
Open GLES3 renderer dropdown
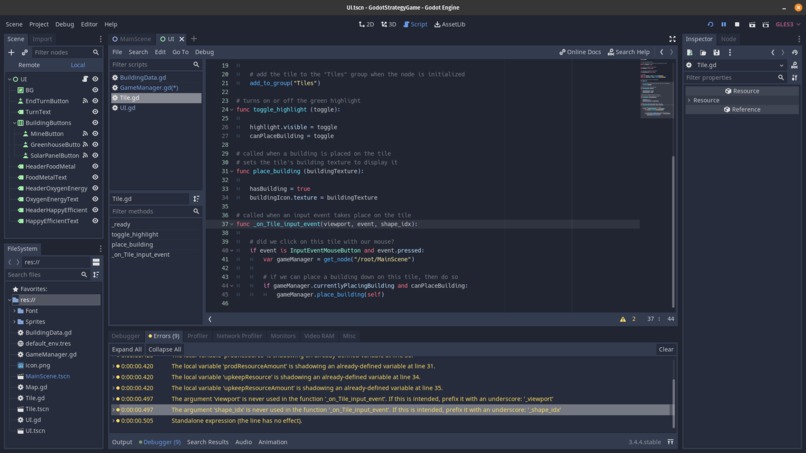[x=788, y=24]
